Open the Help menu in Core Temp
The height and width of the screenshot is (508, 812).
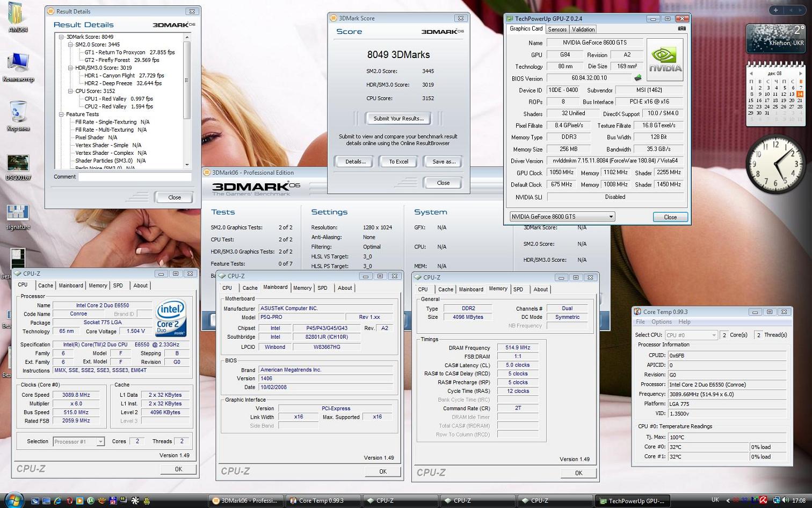(x=684, y=321)
